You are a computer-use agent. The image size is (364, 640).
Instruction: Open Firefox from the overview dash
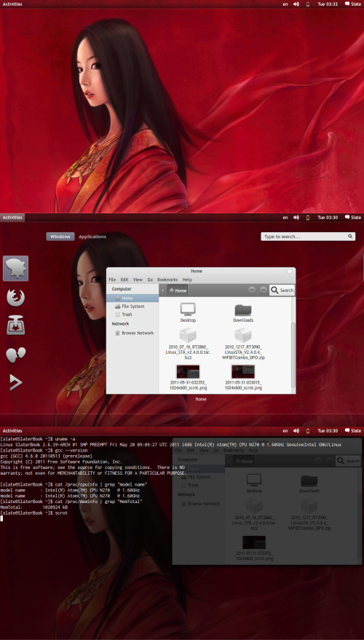(x=15, y=298)
